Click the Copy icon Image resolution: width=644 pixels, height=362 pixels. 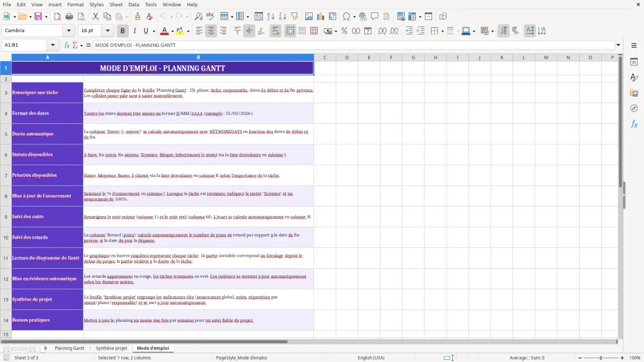107,17
